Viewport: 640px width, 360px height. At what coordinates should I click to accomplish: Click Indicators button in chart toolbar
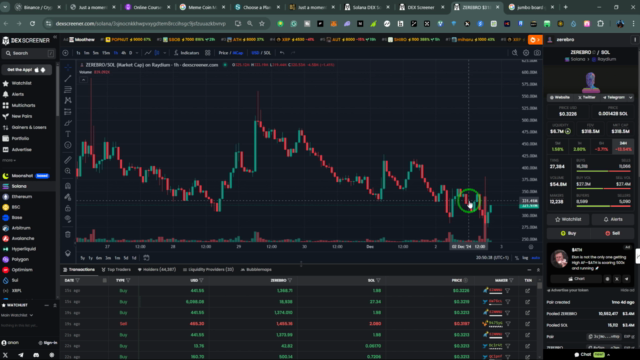tap(187, 53)
